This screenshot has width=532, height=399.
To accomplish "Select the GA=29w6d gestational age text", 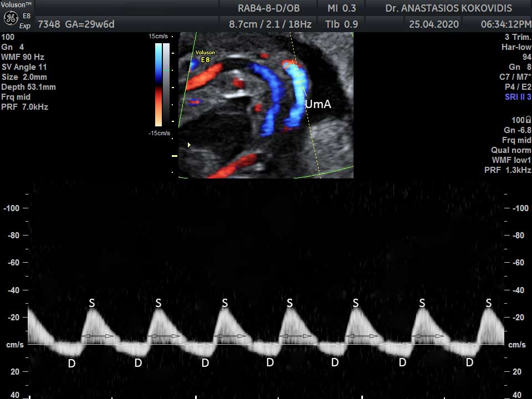I will [90, 24].
